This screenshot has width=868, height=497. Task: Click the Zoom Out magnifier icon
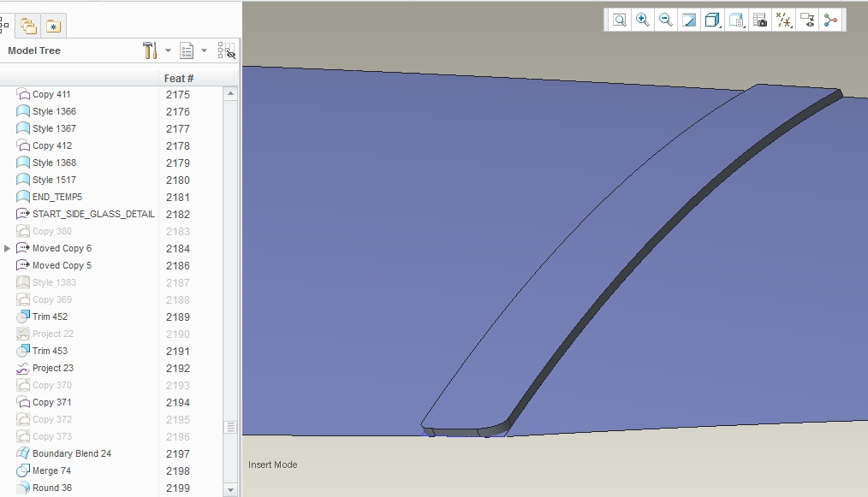click(666, 21)
